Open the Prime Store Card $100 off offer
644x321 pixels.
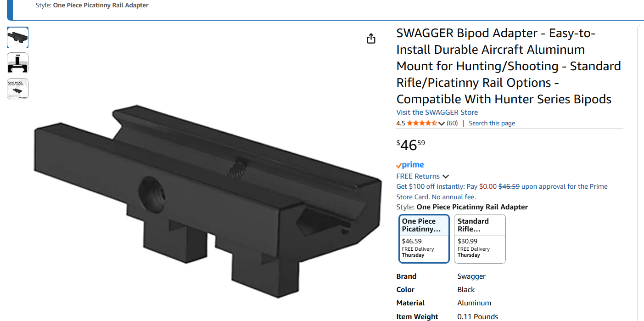click(x=502, y=191)
